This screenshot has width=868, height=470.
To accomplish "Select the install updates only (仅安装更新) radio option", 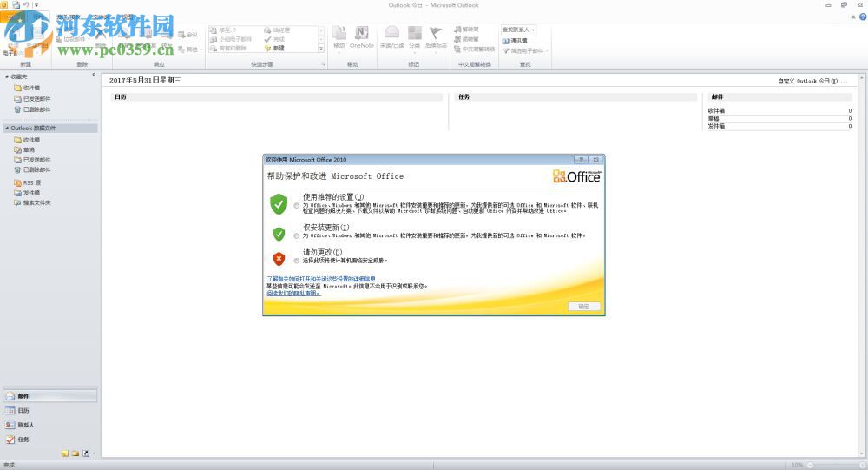I will click(x=297, y=236).
